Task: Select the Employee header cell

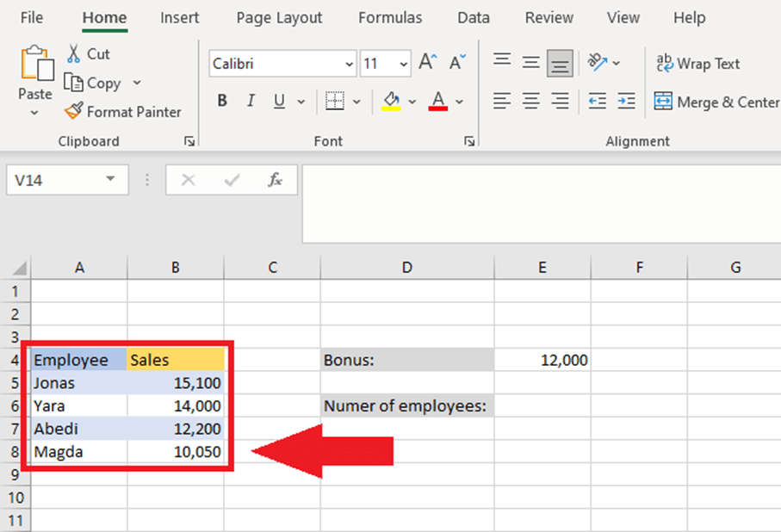Action: point(79,360)
